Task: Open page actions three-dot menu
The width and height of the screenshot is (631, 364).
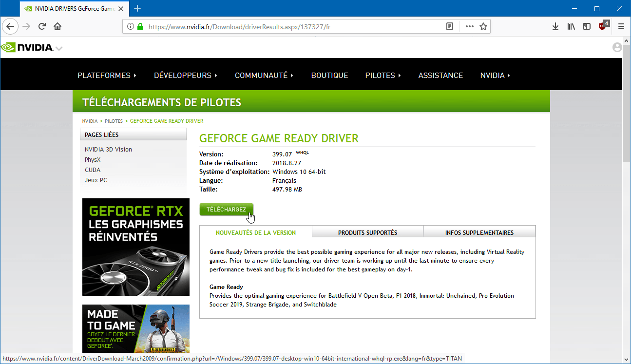Action: click(469, 27)
